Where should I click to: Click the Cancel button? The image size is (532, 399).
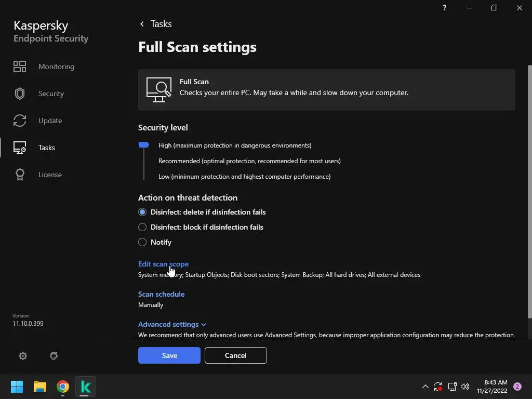click(x=236, y=355)
